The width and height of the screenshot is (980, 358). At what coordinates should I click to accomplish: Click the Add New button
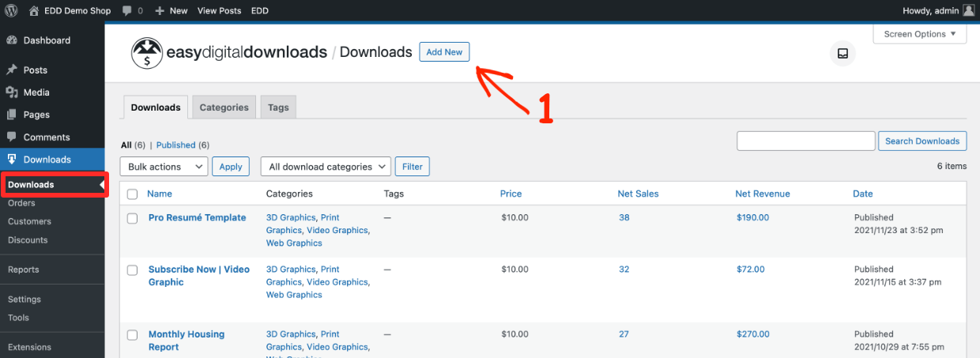coord(444,52)
